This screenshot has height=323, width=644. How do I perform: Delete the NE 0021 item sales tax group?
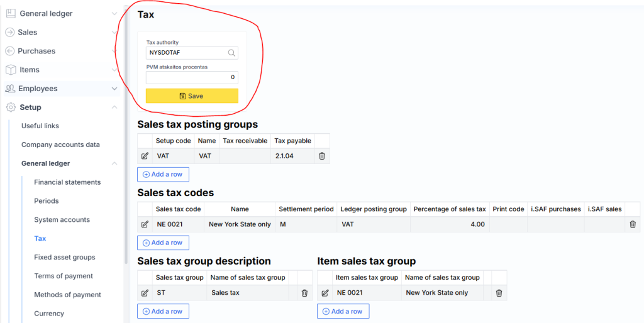pos(499,293)
